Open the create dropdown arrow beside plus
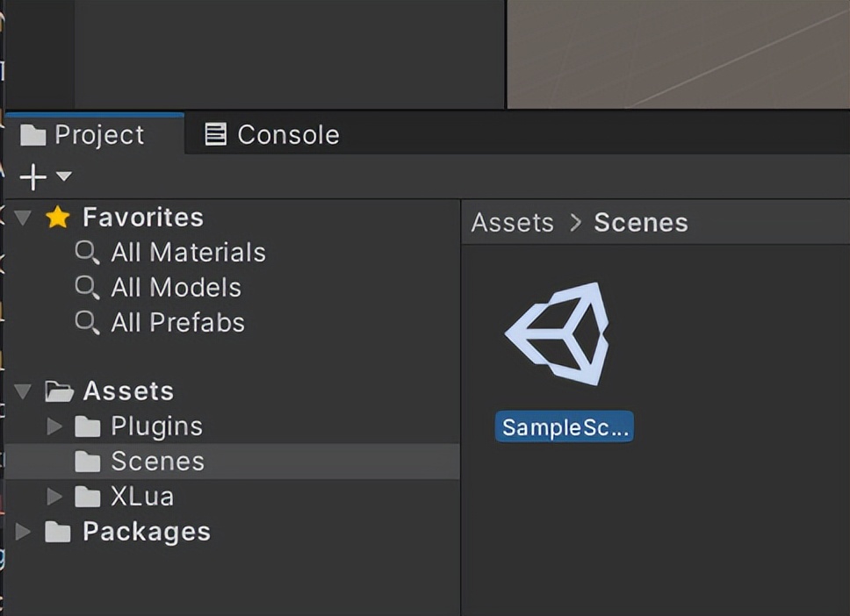Viewport: 850px width, 616px height. [64, 176]
